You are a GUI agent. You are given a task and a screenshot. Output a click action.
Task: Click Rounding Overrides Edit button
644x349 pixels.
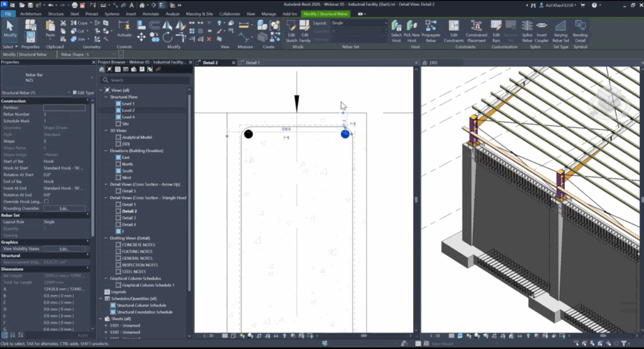click(65, 209)
